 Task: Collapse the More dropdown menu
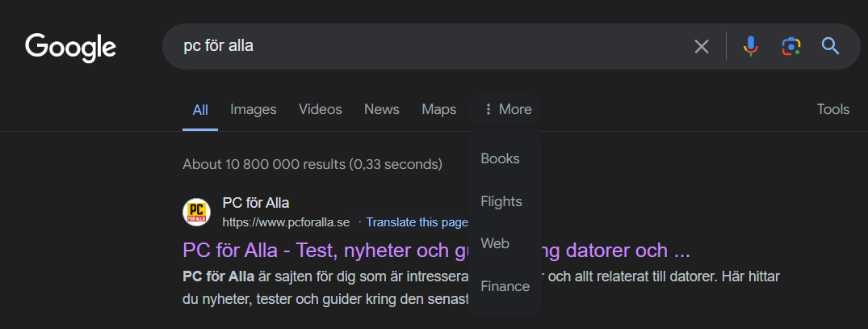click(507, 109)
